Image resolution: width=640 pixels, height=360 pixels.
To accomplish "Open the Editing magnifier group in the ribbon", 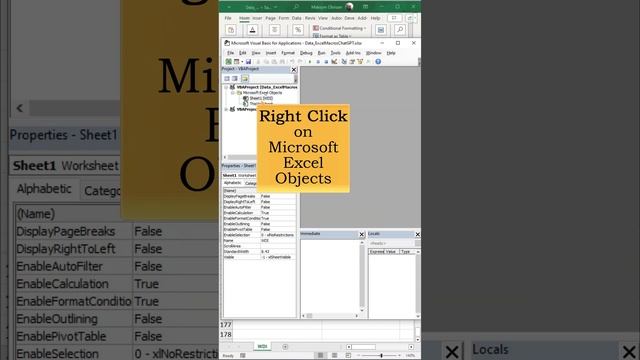I will (x=400, y=30).
